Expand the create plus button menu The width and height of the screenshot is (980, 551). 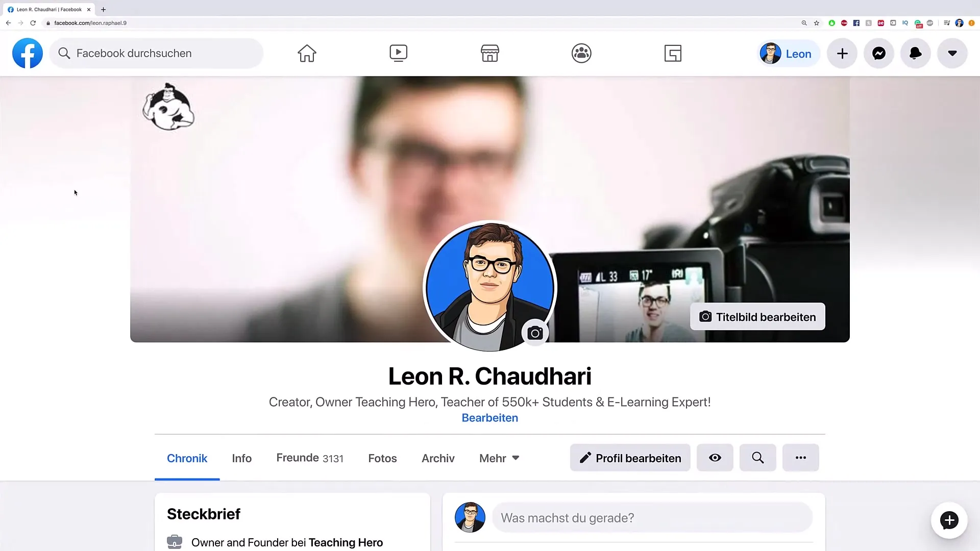coord(842,53)
